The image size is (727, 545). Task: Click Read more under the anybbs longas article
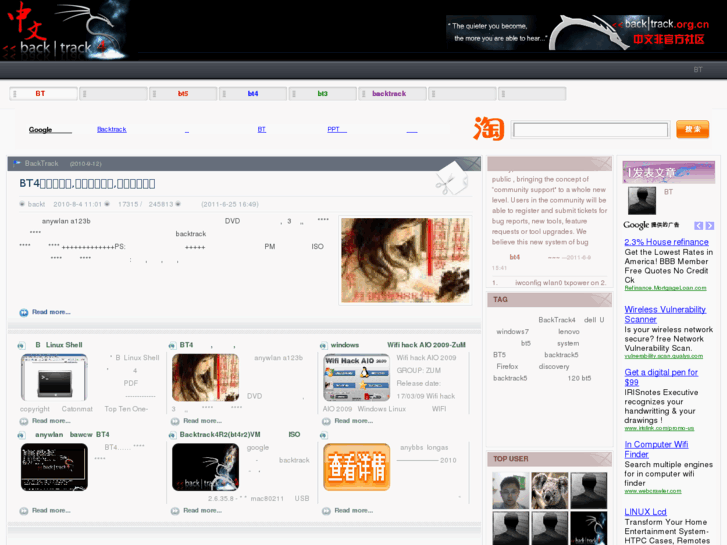pos(354,511)
